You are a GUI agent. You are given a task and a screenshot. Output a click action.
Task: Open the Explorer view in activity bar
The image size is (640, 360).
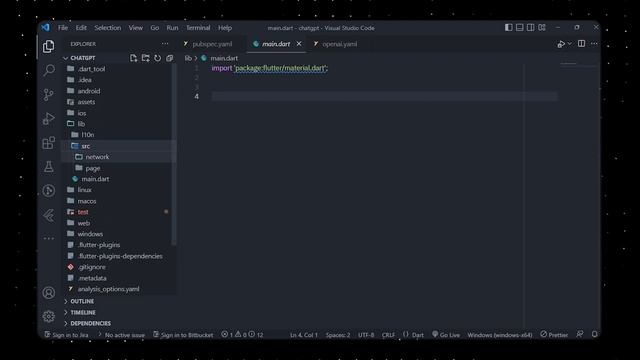tap(48, 46)
